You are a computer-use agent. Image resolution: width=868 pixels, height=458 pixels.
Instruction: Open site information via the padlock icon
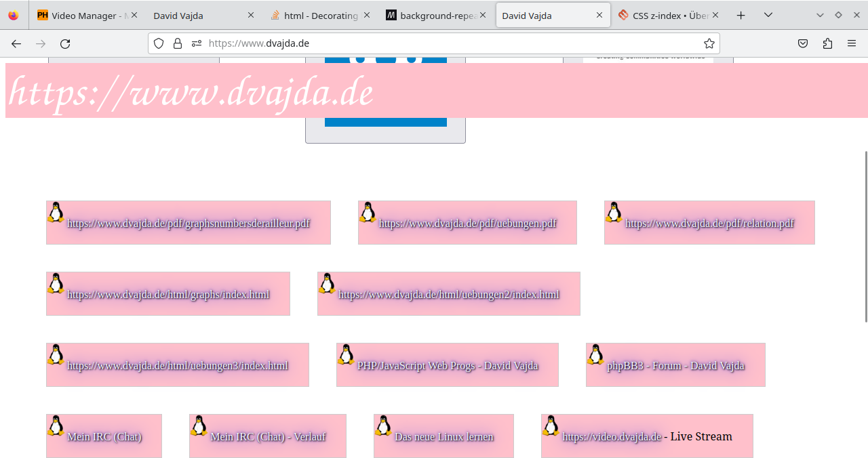[x=177, y=43]
